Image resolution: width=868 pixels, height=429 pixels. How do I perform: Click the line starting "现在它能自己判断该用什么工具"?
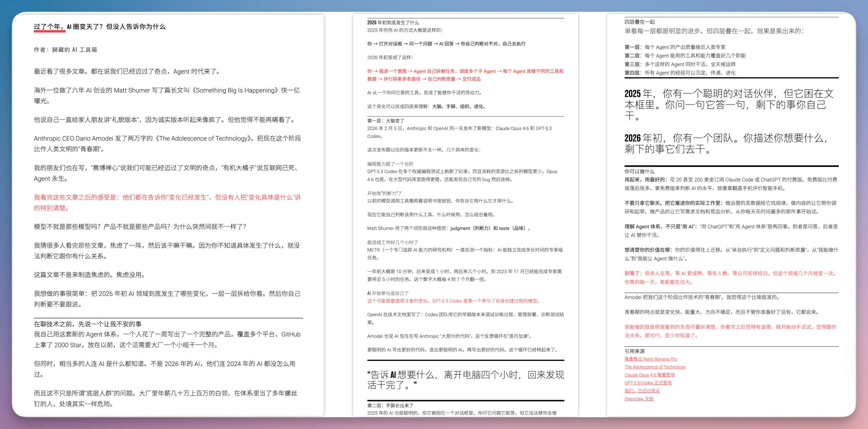(x=432, y=214)
